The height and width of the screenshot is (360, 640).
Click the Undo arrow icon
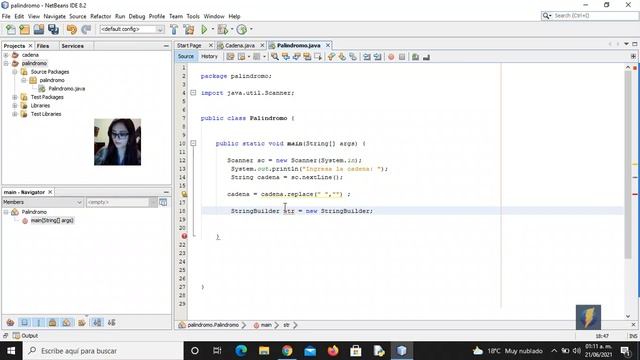(72, 29)
